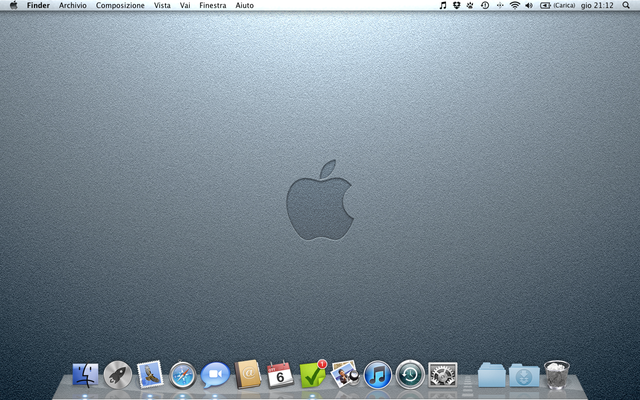Open the Apple menu
This screenshot has width=640, height=400.
tap(13, 5)
